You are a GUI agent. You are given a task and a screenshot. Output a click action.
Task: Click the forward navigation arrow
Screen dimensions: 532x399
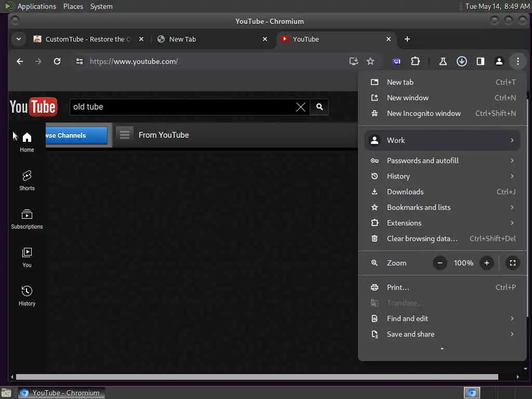click(x=38, y=61)
